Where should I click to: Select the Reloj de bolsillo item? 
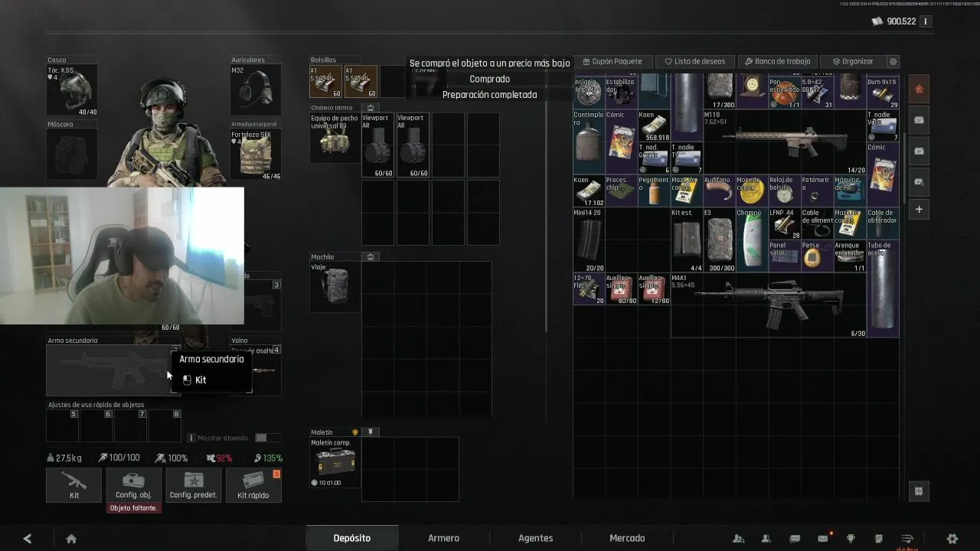(x=784, y=191)
